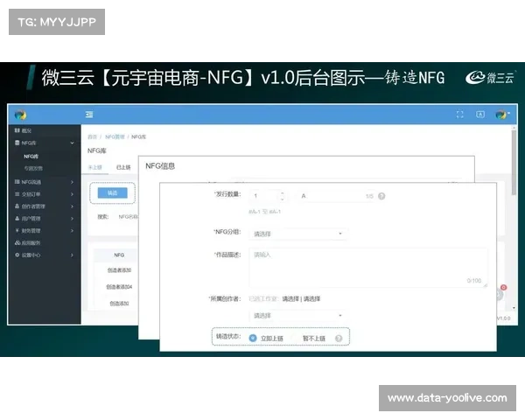Click the 0/100 character counter
525x420 pixels.
click(474, 281)
